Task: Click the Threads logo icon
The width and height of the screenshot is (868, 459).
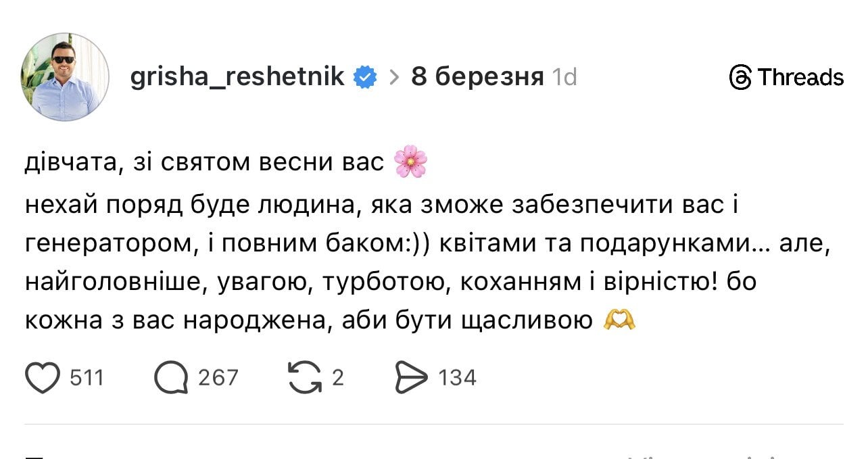Action: (741, 78)
